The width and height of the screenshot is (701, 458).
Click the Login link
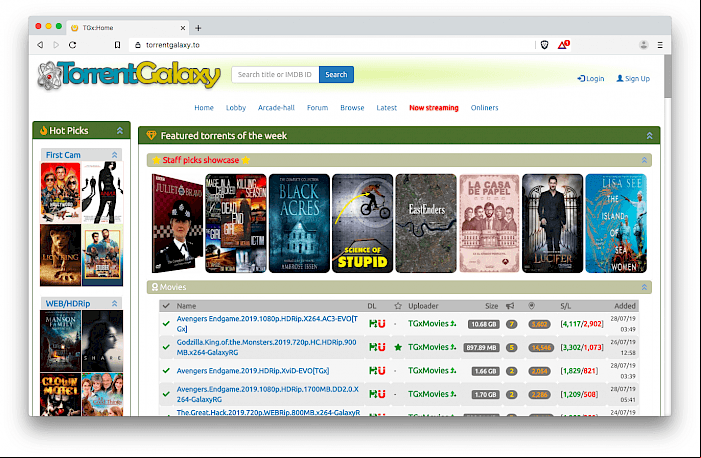pos(591,79)
